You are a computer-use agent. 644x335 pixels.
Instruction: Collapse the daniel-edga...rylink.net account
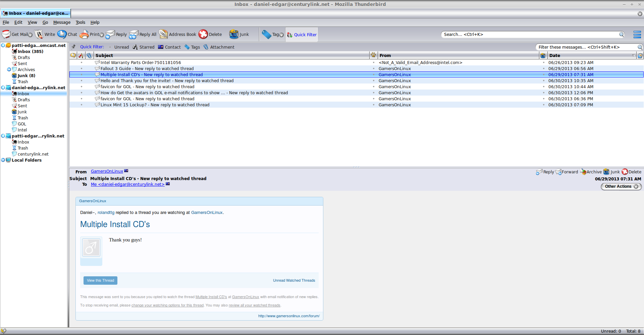click(x=3, y=88)
